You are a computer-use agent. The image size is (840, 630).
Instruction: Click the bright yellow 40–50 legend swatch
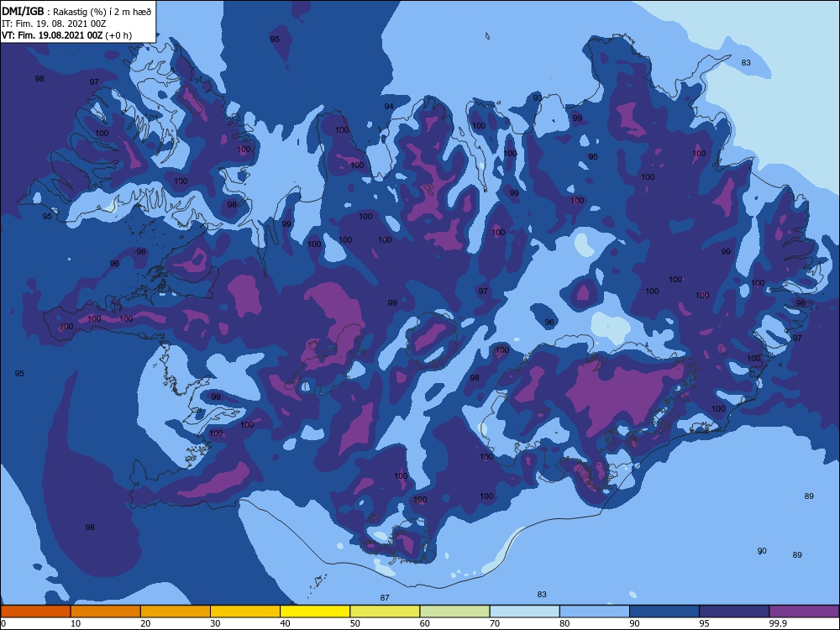pyautogui.click(x=315, y=612)
